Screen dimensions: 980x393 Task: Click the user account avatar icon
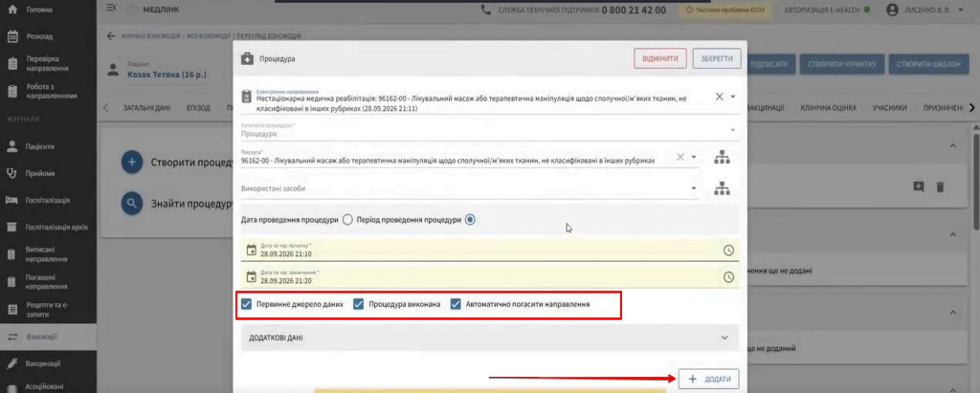coord(893,10)
